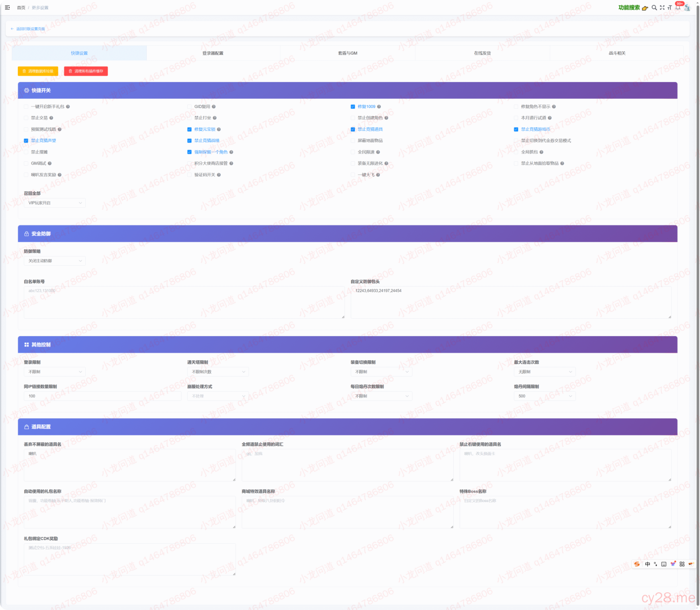Open Sogou input method soft keyboard icon
Image resolution: width=700 pixels, height=610 pixels.
click(x=664, y=564)
